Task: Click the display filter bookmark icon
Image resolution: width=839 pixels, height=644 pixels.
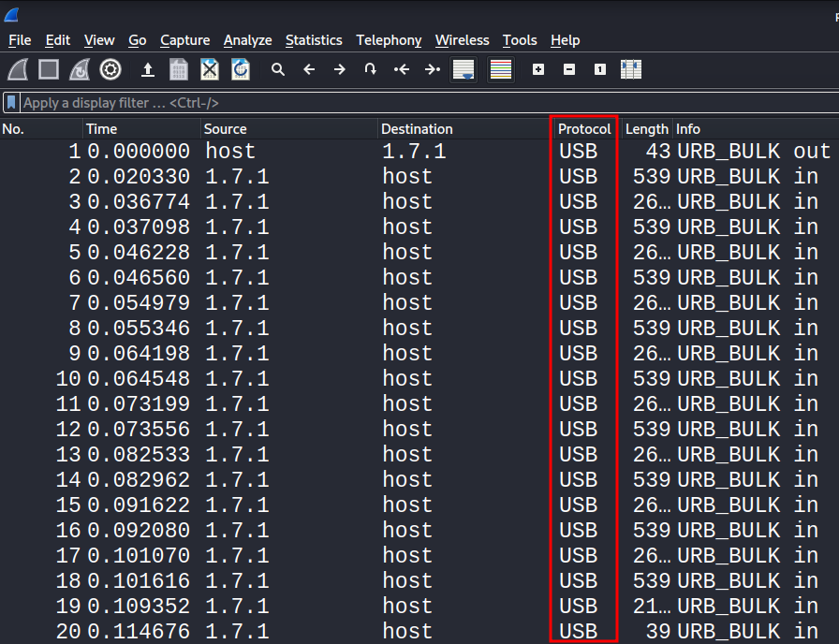Action: pos(11,103)
